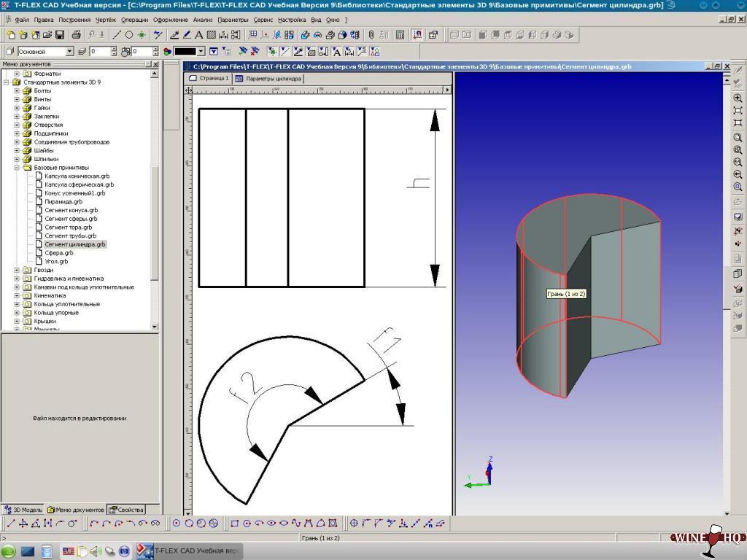This screenshot has width=747, height=560.
Task: Click the Print icon in toolbar
Action: click(77, 34)
